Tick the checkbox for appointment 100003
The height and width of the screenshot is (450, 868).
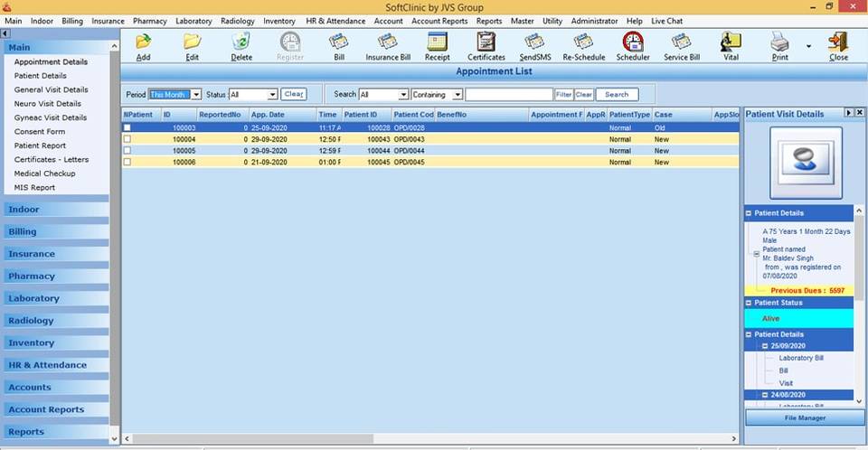tap(127, 127)
